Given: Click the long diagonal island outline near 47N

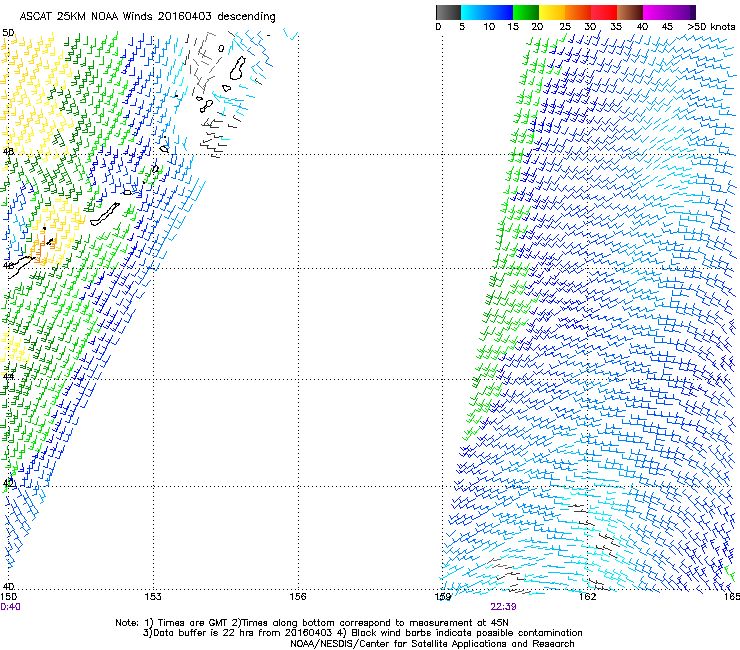Looking at the screenshot, I should pos(105,214).
